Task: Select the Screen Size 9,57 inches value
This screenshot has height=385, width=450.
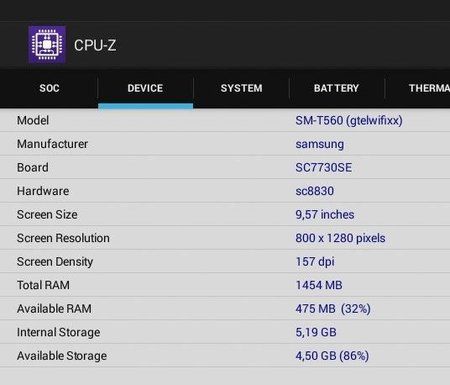Action: [325, 215]
